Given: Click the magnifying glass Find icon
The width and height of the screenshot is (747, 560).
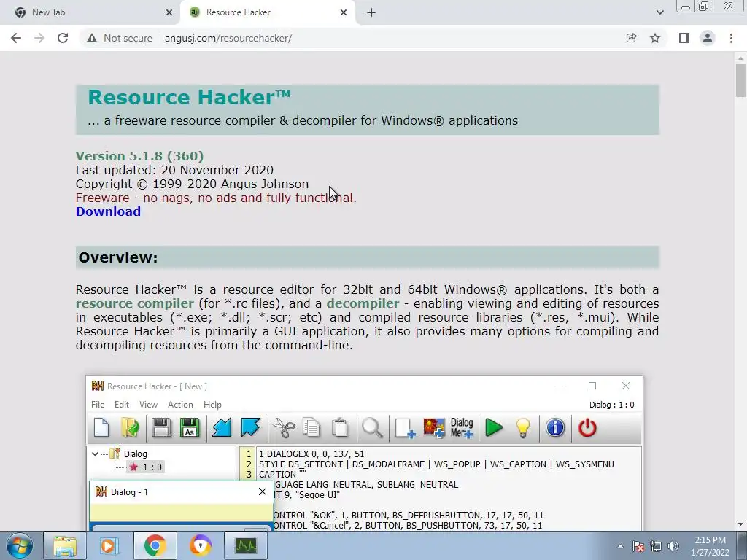Looking at the screenshot, I should tap(372, 427).
